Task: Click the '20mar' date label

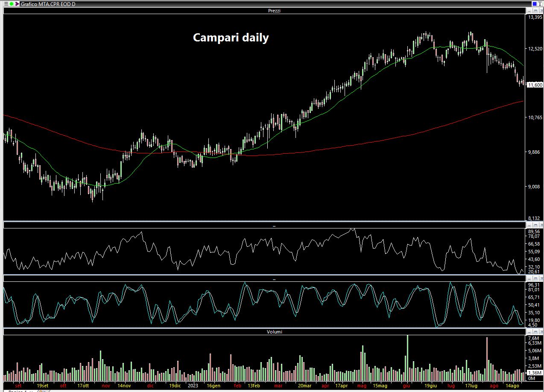Action: (x=304, y=385)
